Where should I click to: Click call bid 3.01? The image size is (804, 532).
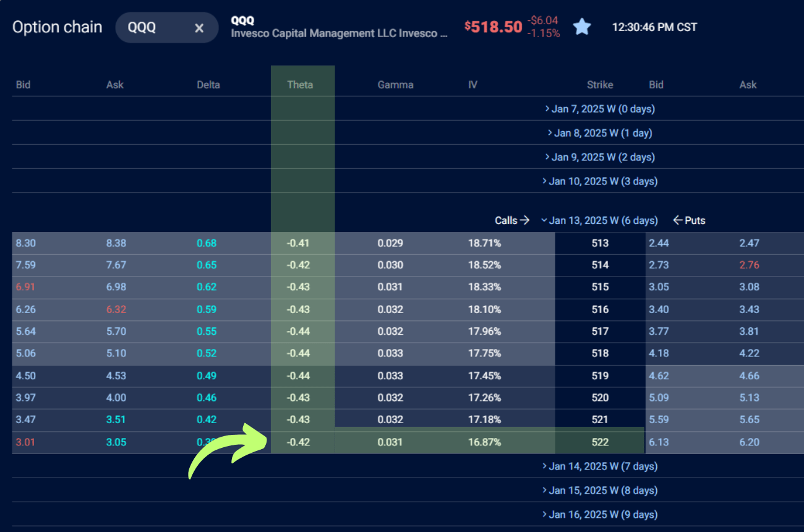(25, 442)
